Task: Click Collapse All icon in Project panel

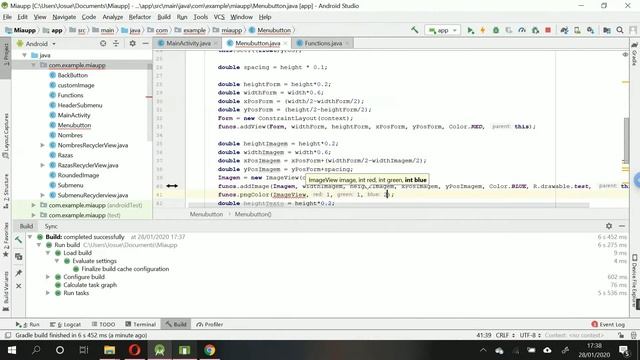Action: point(116,43)
